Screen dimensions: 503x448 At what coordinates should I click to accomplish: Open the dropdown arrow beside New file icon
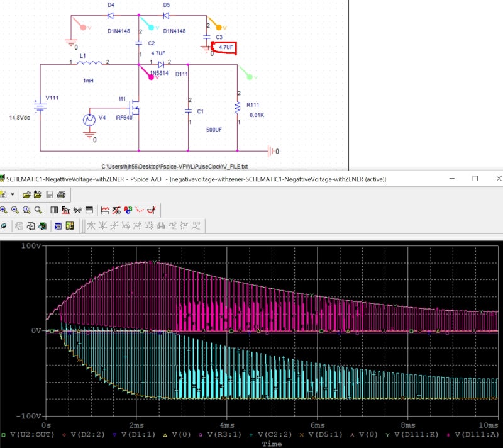click(12, 195)
